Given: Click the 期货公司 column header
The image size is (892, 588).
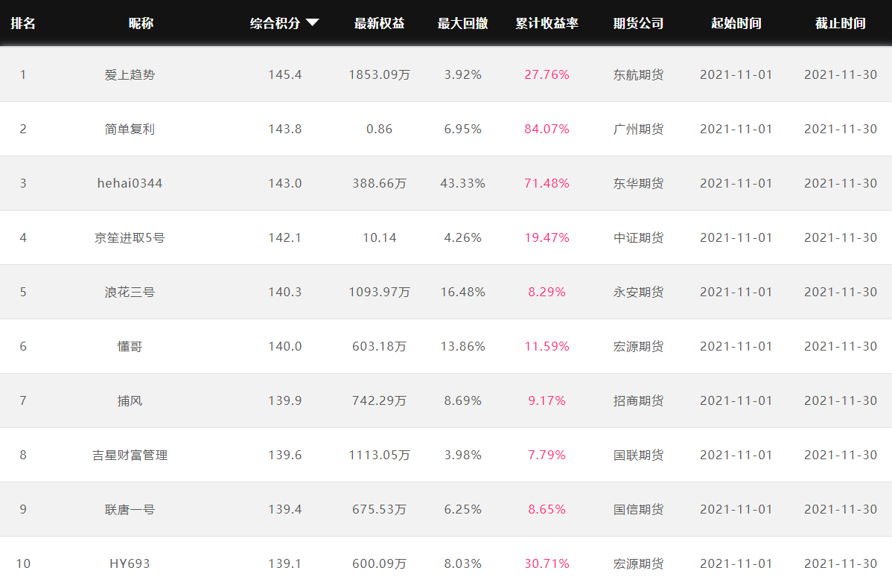Looking at the screenshot, I should [638, 23].
